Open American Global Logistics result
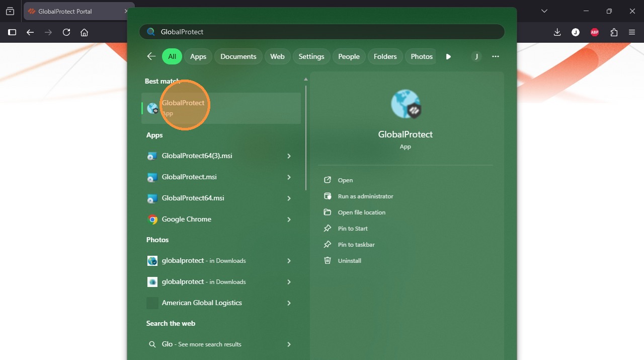This screenshot has width=644, height=360. (x=221, y=303)
